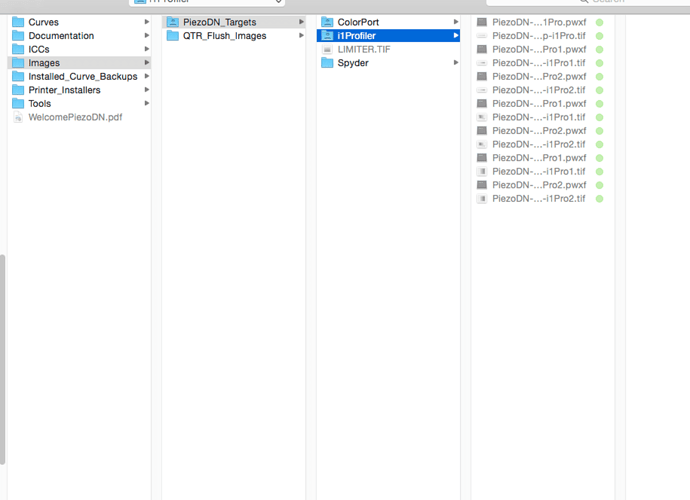
Task: Select the LIMITER.TIF image file icon
Action: pos(327,49)
